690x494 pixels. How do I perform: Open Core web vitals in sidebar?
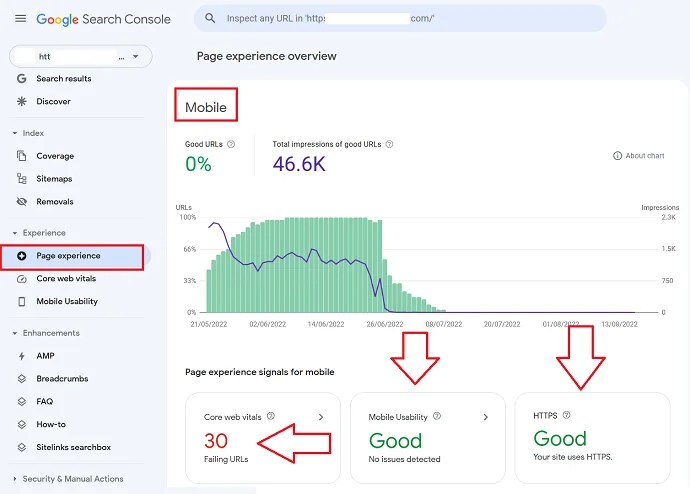point(66,278)
